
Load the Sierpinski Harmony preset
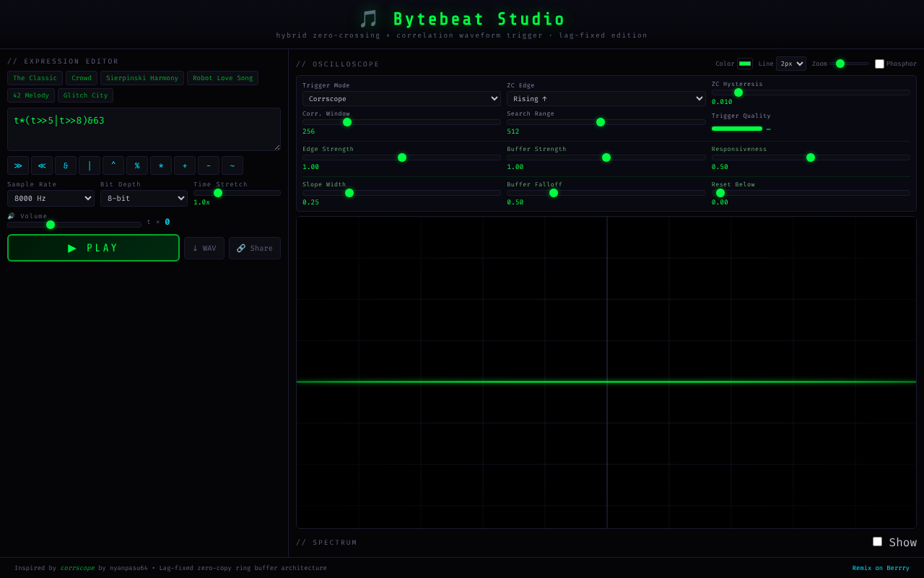point(142,78)
